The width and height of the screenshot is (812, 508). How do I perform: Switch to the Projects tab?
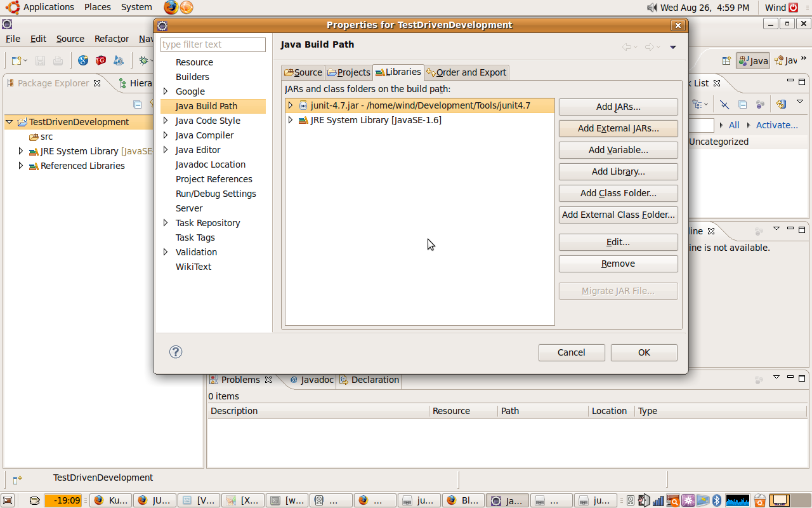click(x=349, y=72)
